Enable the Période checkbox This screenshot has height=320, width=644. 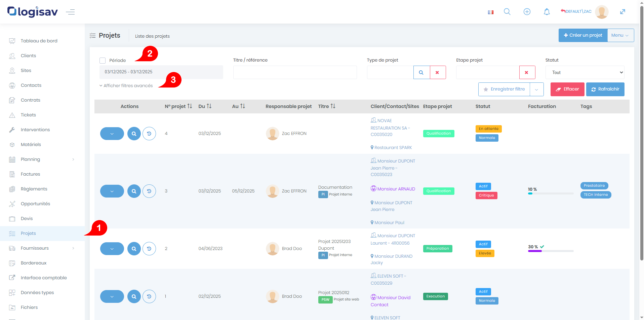click(x=103, y=61)
